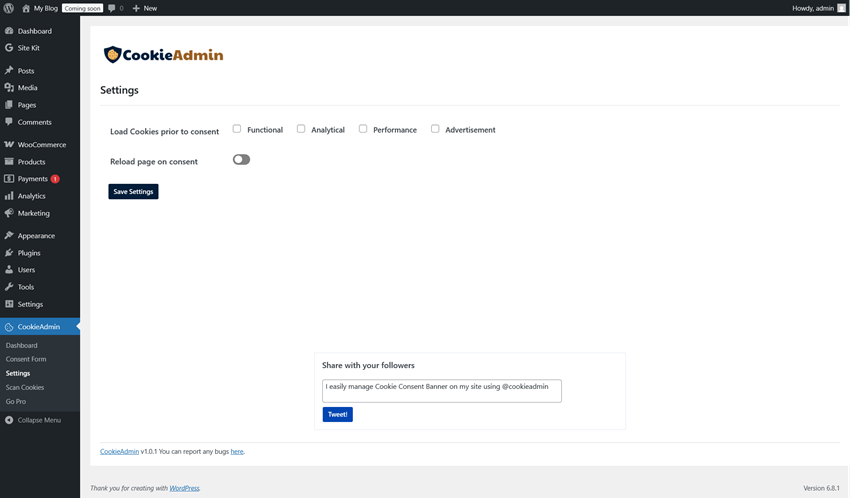The image size is (850, 498).
Task: Check the Analytical cookies checkbox
Action: 301,129
